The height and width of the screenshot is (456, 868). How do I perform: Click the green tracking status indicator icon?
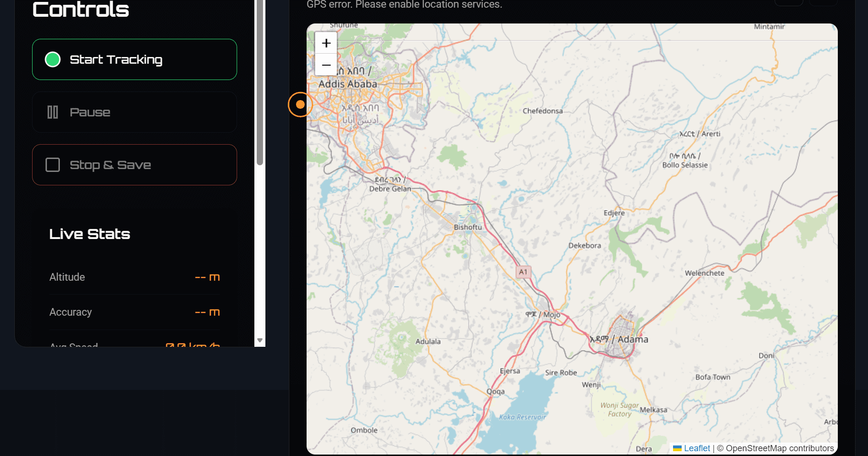click(x=53, y=59)
